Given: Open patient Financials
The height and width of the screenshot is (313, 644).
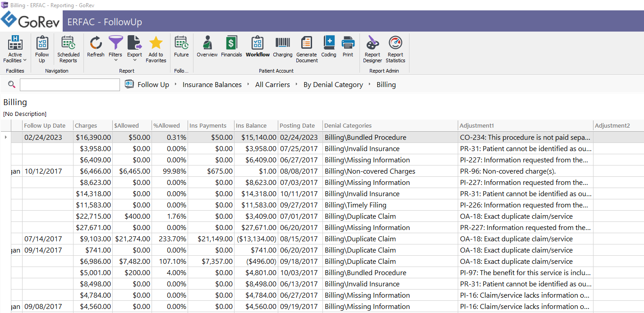Looking at the screenshot, I should click(231, 47).
